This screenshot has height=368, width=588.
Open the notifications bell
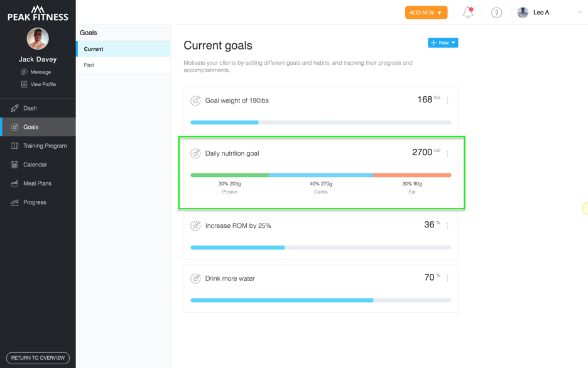point(467,13)
